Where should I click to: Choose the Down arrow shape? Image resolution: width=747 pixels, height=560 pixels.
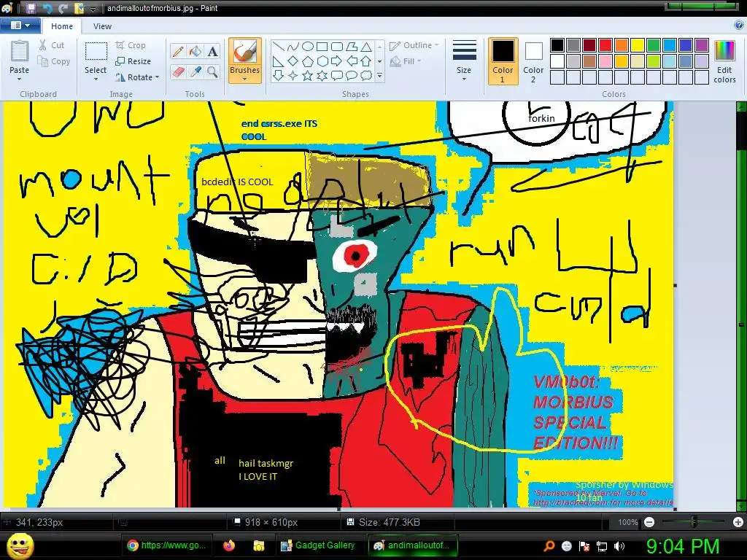(279, 75)
